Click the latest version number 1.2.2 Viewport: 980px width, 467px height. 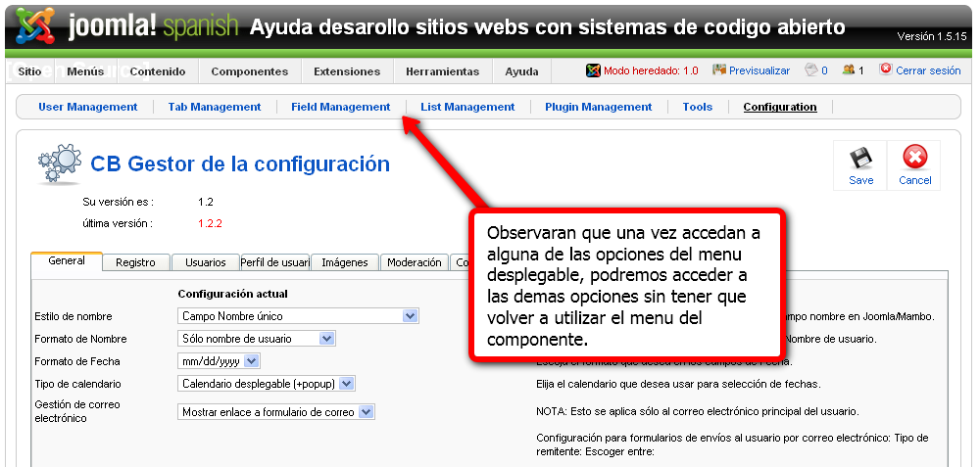(210, 223)
